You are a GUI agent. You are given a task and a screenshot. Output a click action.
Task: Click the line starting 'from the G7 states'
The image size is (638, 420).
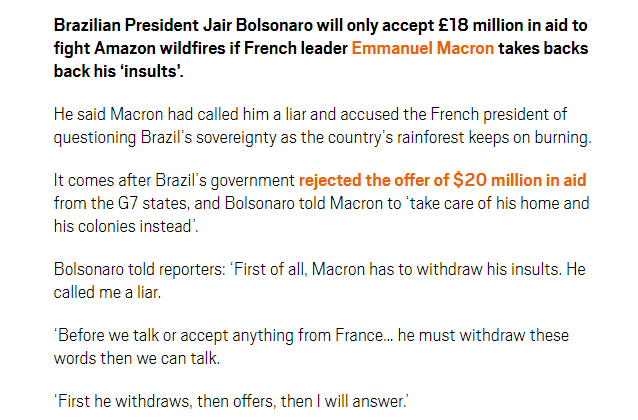(321, 203)
